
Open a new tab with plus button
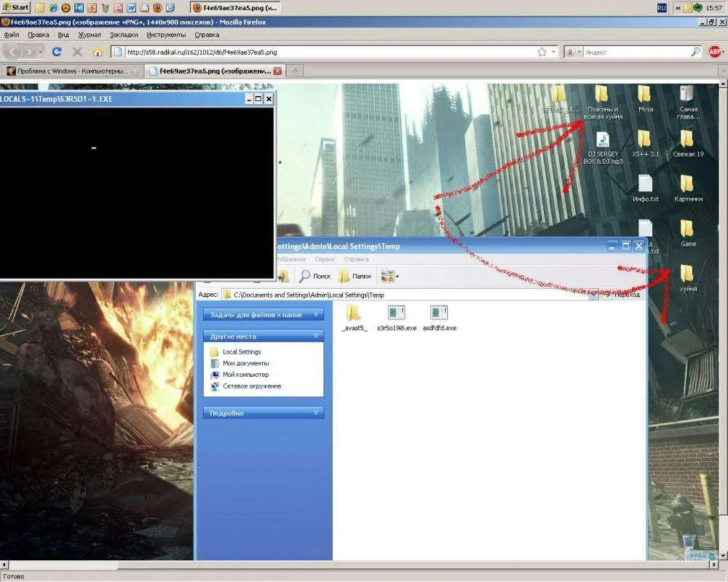pos(294,71)
